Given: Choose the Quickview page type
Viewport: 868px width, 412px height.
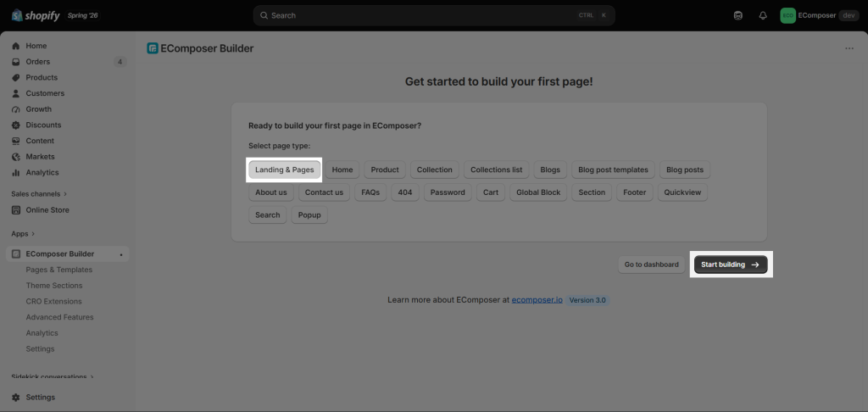Looking at the screenshot, I should point(682,192).
